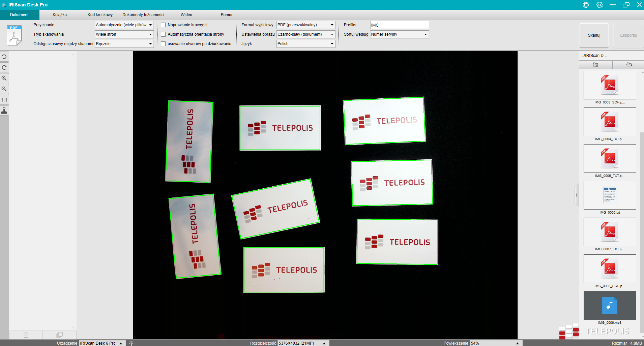Screen dimensions: 644x346
Task: Open the Sortuj według dropdown
Action: [x=399, y=34]
